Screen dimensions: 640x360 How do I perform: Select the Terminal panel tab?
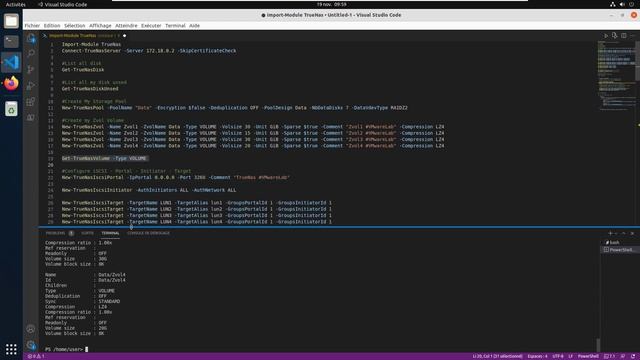click(x=110, y=233)
